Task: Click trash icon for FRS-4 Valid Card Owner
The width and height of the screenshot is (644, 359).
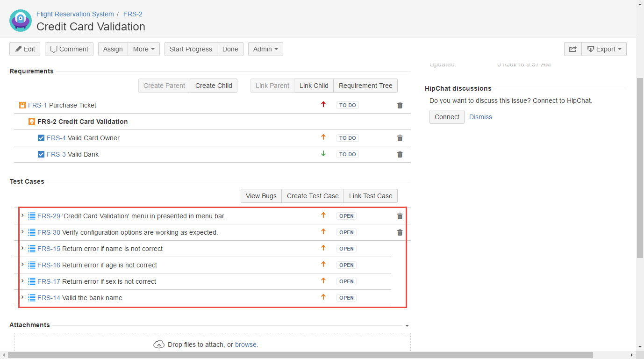Action: tap(400, 138)
